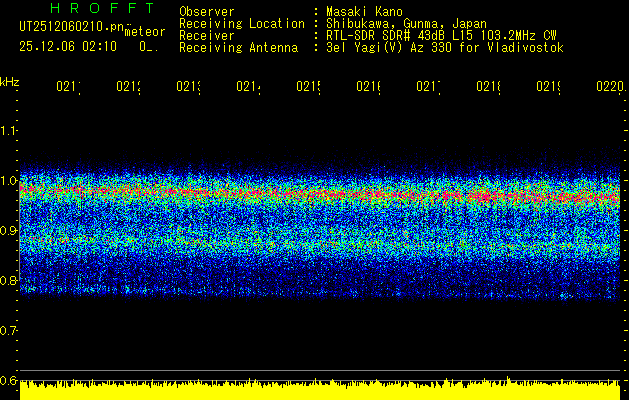Click the Observer label
629x400 pixels.
coord(207,12)
